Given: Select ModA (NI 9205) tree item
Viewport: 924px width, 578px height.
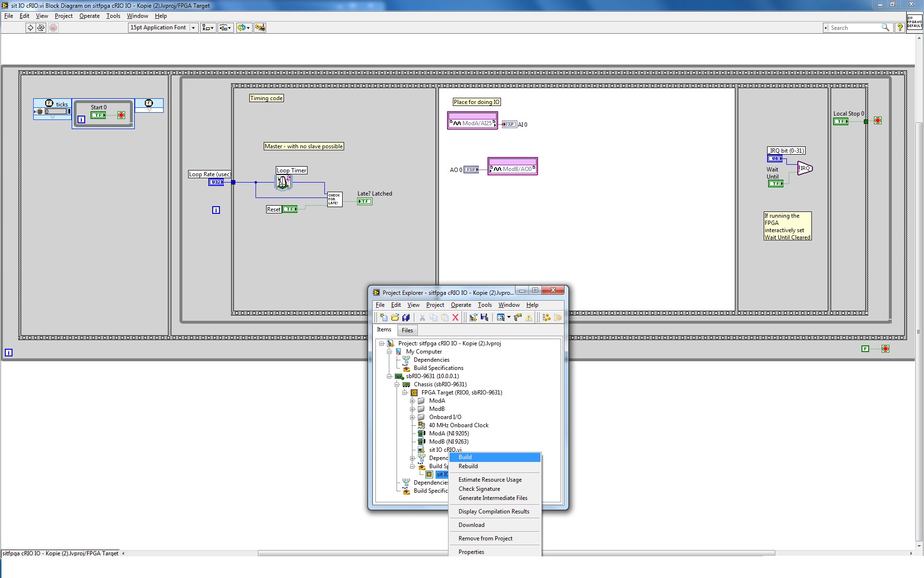Looking at the screenshot, I should tap(449, 433).
